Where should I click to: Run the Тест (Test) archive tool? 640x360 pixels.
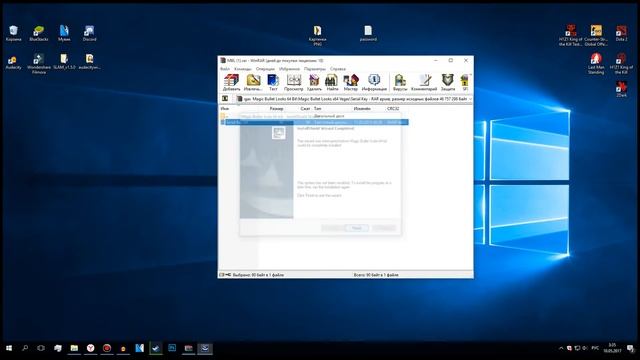273,82
